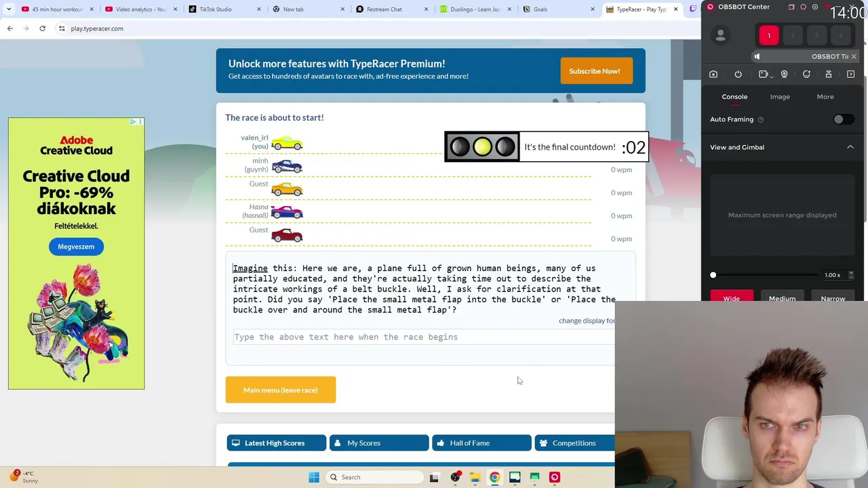Screen dimensions: 868x488
Task: Collapse the View and Gimbal section
Action: (x=850, y=147)
